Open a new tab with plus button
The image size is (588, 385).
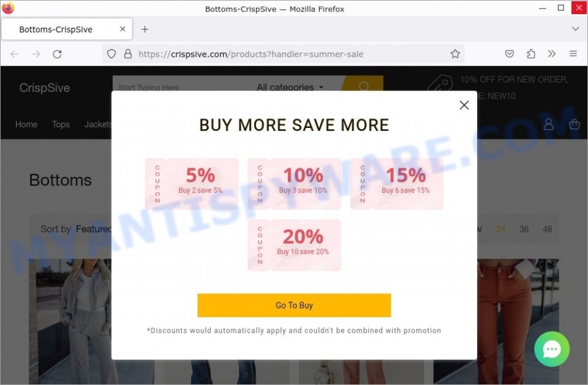pyautogui.click(x=145, y=29)
